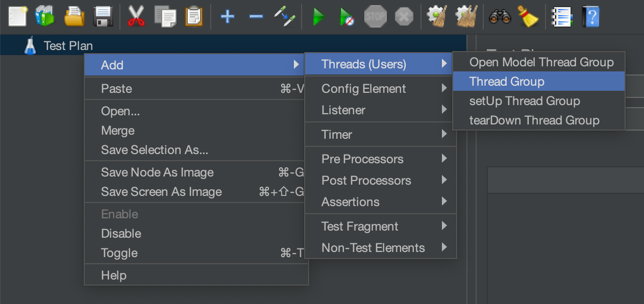
Task: Toggle elements with the Toggle toolbar icon
Action: [284, 17]
